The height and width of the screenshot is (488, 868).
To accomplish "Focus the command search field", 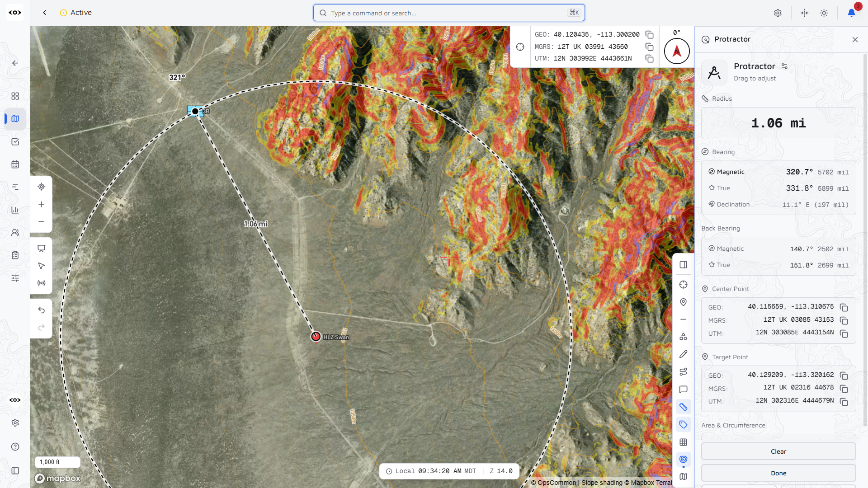I will [x=449, y=13].
